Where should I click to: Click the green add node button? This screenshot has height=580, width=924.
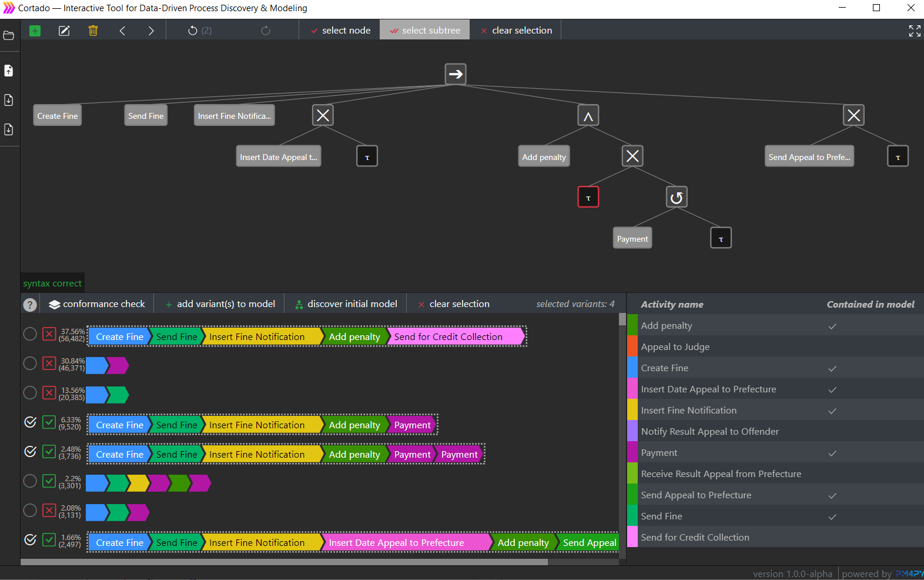tap(35, 31)
